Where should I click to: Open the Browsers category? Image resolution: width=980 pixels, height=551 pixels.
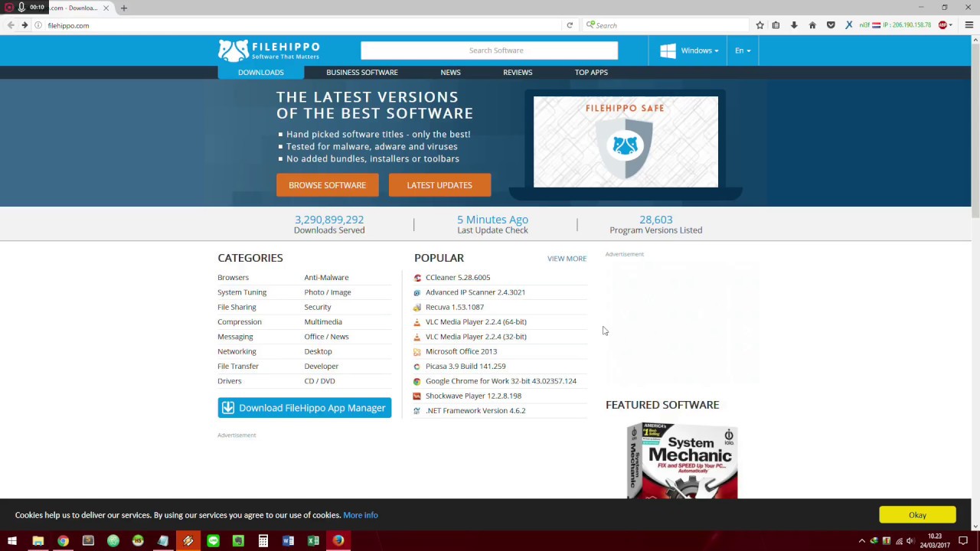click(233, 278)
